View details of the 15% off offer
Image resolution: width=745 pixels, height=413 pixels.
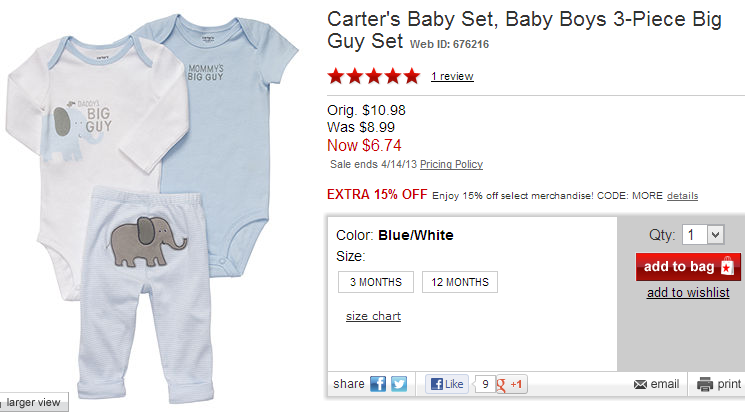click(x=682, y=195)
